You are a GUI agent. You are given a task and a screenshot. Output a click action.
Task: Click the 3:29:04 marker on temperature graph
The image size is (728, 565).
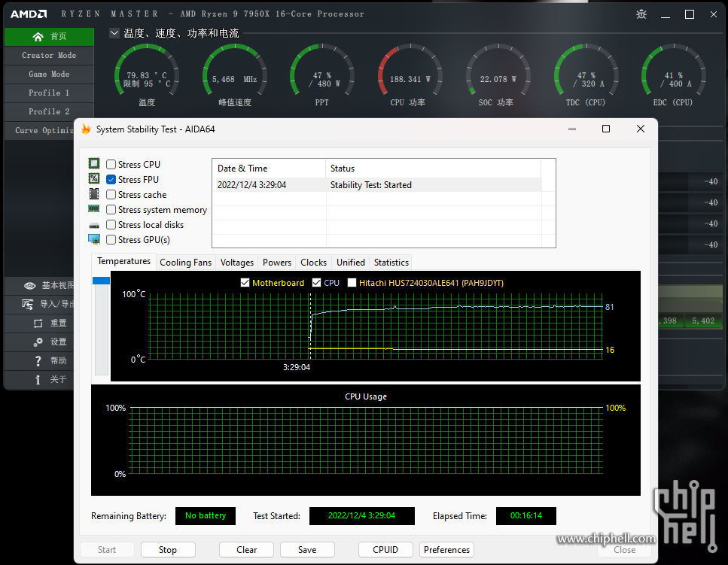click(x=297, y=367)
